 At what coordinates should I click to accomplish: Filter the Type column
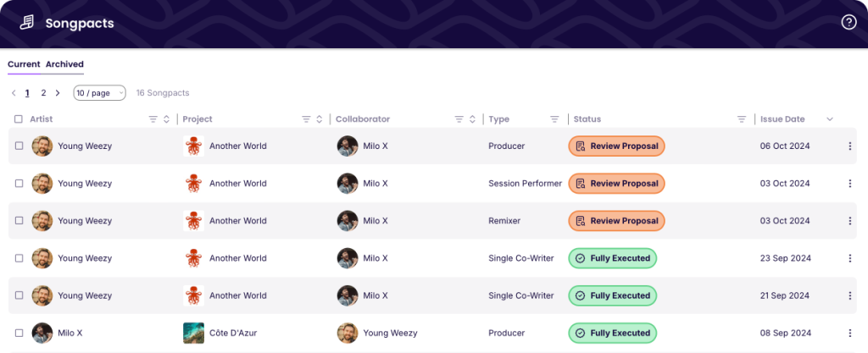pos(554,119)
